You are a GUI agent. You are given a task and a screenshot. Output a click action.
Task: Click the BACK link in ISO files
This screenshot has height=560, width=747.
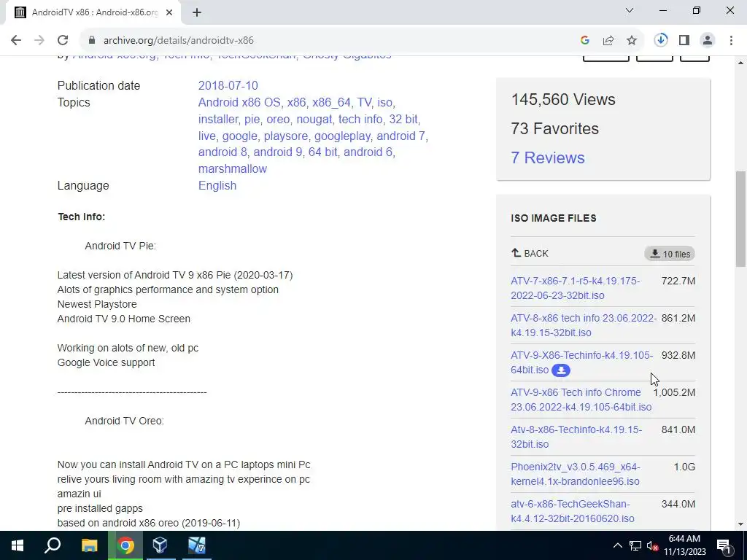point(530,253)
